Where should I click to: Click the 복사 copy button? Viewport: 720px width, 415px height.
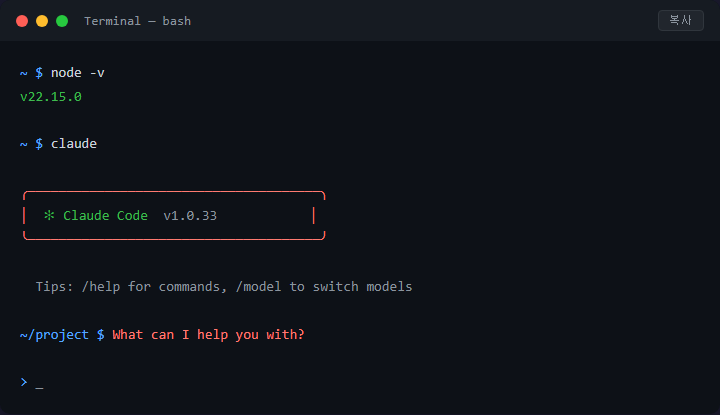tap(681, 21)
